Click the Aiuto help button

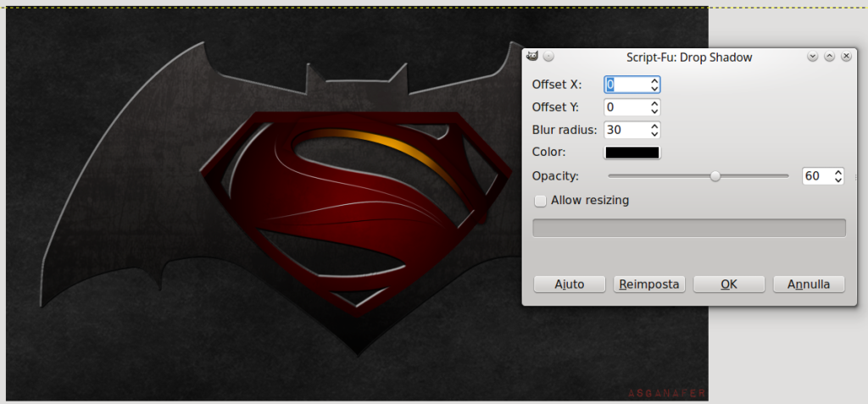(x=569, y=285)
